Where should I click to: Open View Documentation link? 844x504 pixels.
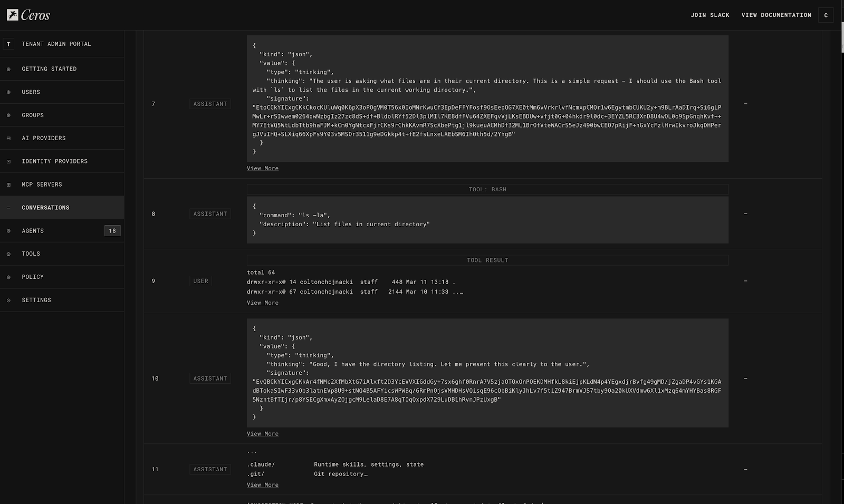click(776, 15)
